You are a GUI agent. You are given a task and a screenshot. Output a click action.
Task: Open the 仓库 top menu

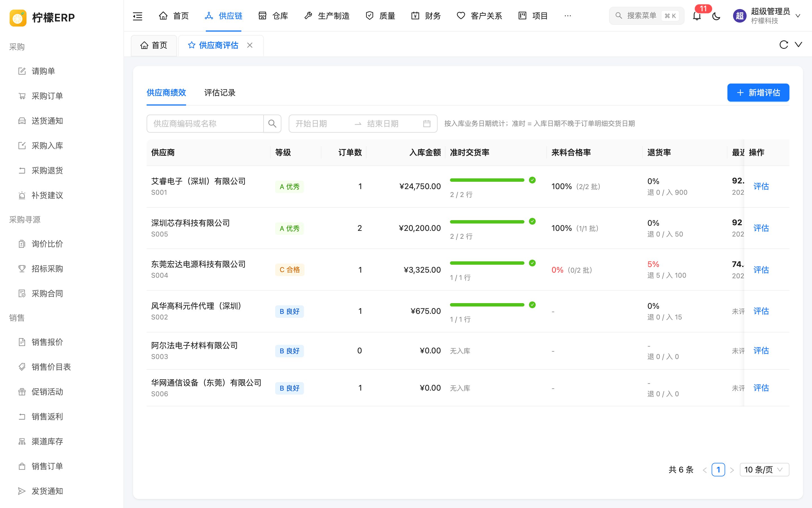[273, 16]
